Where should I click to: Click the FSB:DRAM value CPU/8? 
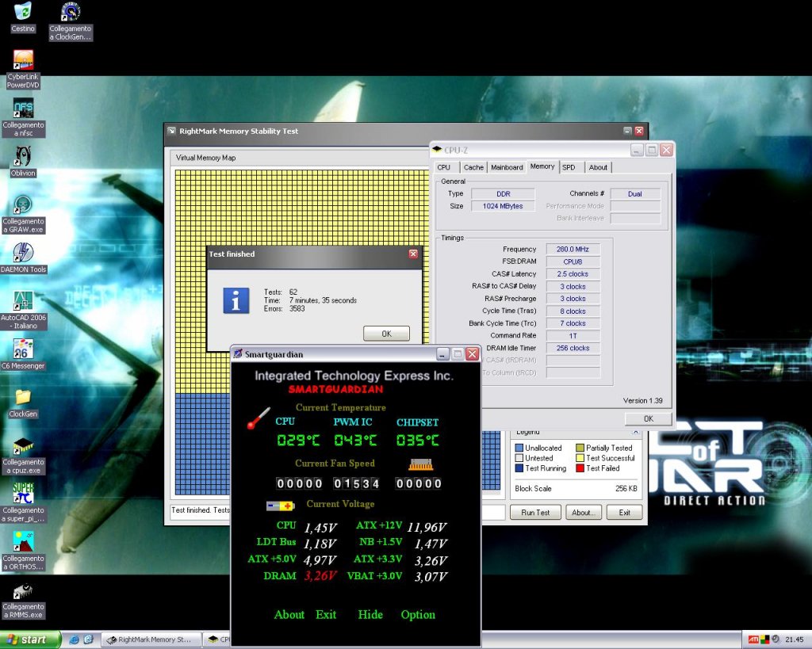point(573,262)
